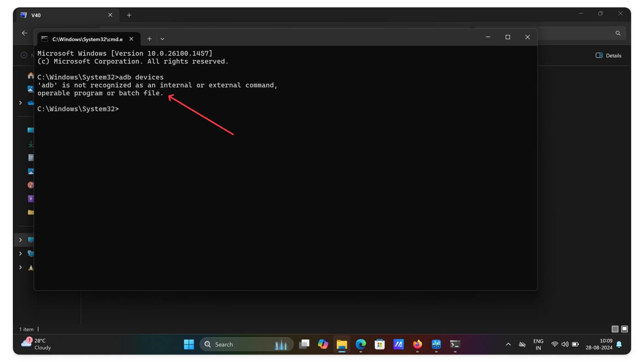Click the 'adb devices' command line text
644x362 pixels.
point(141,77)
